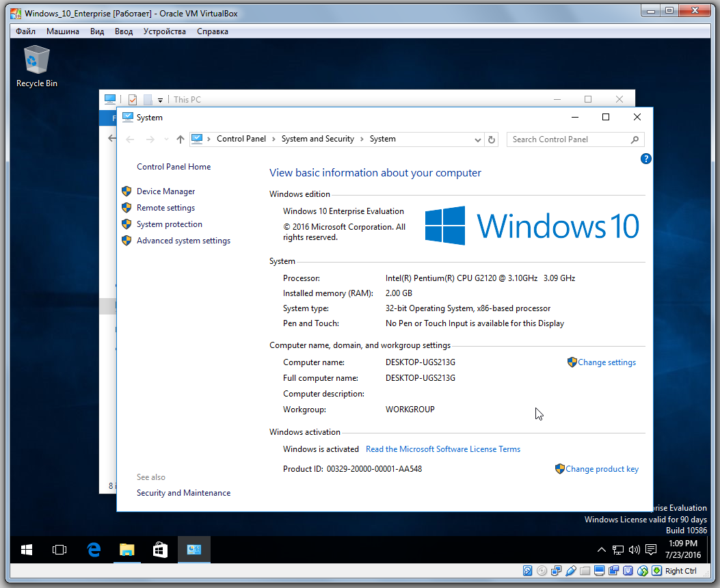
Task: Expand chevron after System and Security breadcrumb
Action: [362, 139]
